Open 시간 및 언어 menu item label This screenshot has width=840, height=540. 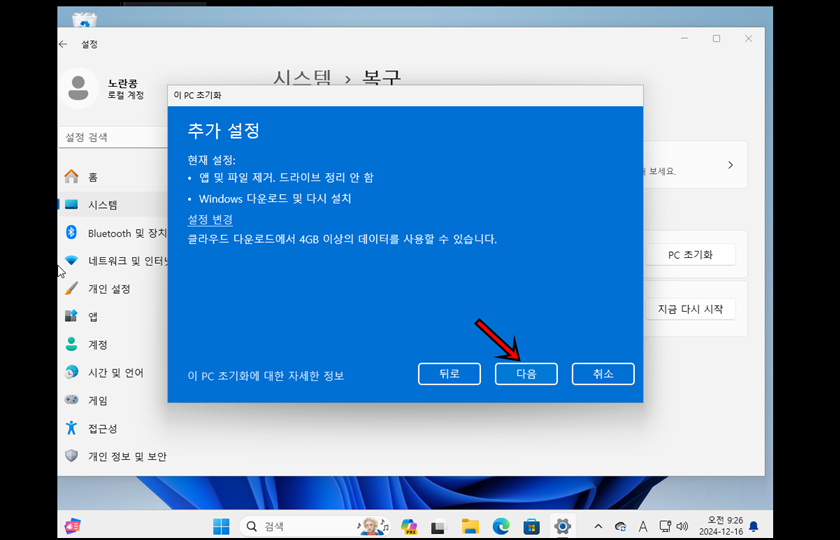[x=116, y=372]
